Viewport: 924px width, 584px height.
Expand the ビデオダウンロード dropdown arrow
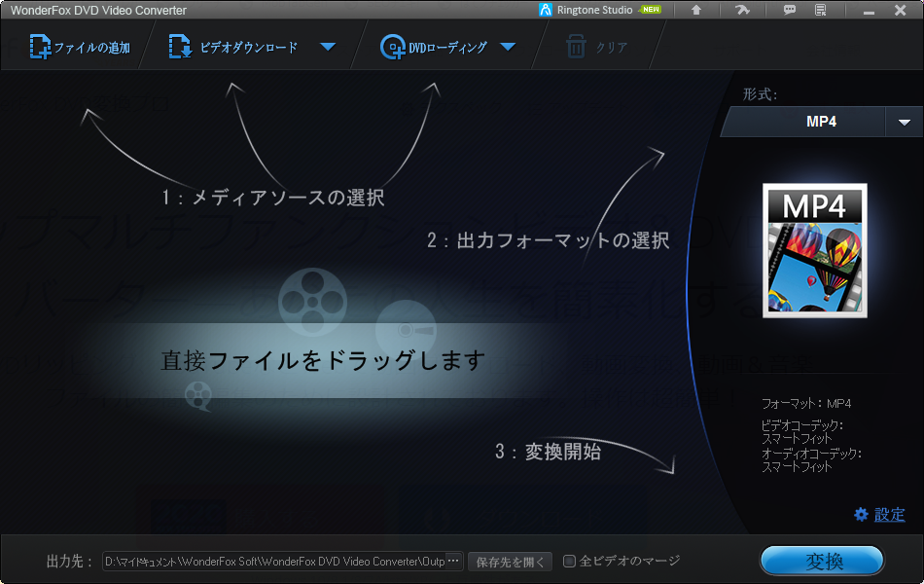point(328,45)
